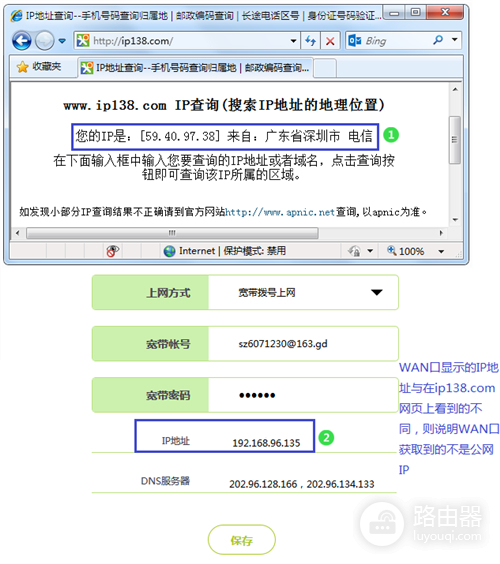
Task: Open the Favorites star (收藏夹)
Action: click(x=38, y=67)
